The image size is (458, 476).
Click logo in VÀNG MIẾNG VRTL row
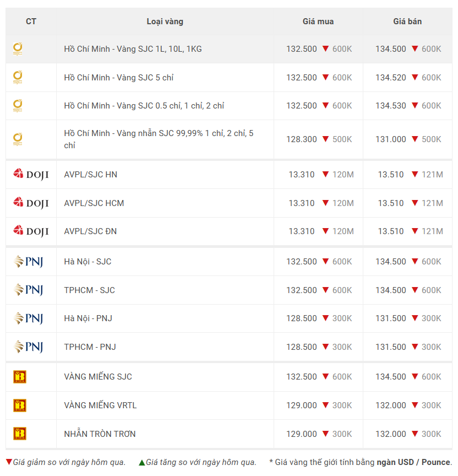tap(20, 405)
